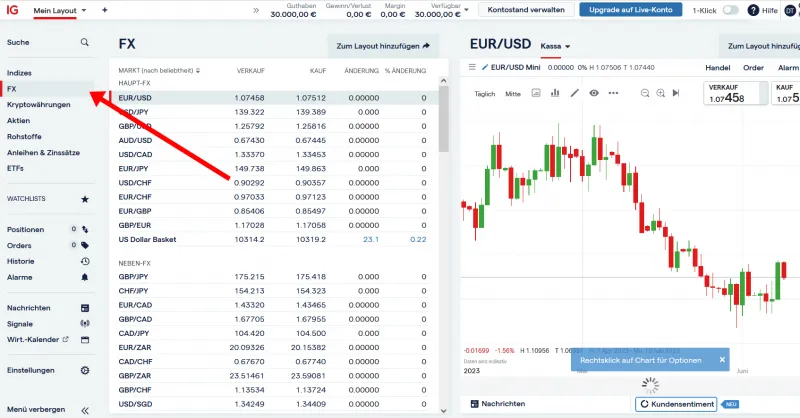Click the Suche search field

click(48, 42)
